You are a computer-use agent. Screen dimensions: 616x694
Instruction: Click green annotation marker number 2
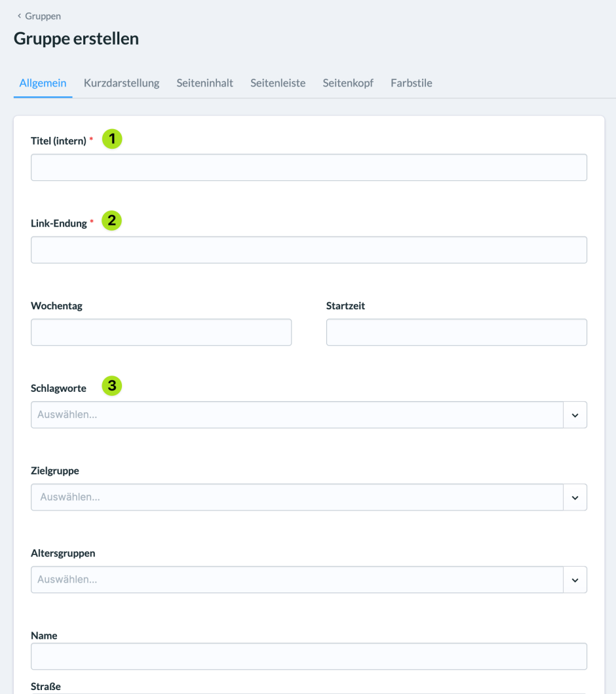pos(111,220)
